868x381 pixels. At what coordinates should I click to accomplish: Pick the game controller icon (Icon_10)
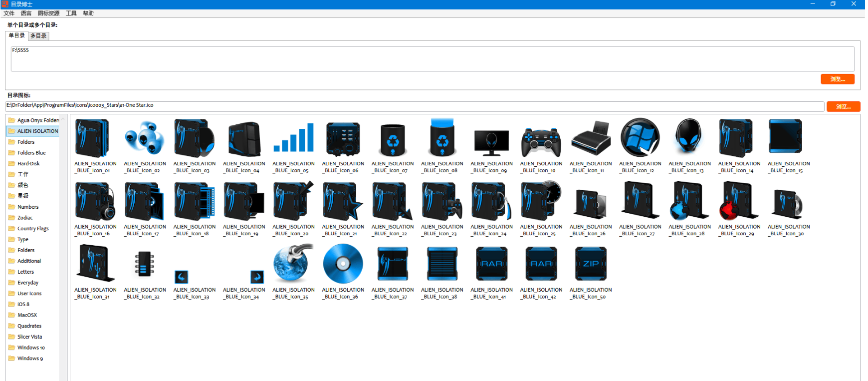(541, 142)
